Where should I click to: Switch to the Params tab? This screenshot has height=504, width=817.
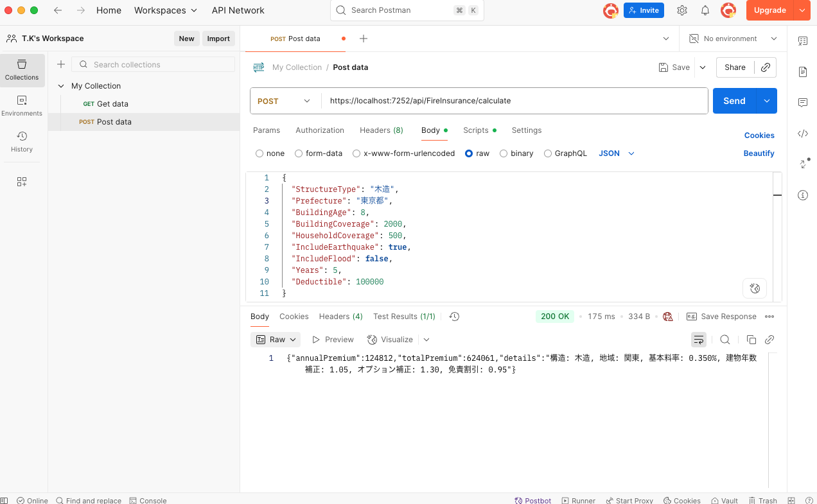coord(267,130)
